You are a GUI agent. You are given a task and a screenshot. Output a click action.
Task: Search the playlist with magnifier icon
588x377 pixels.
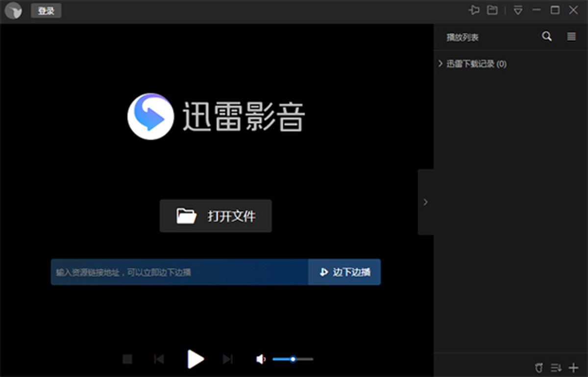[x=547, y=37]
